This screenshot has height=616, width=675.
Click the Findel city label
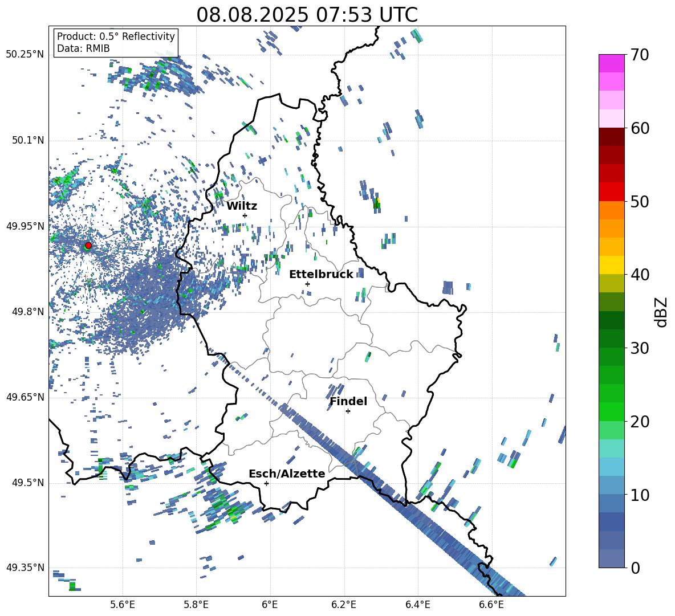[348, 401]
